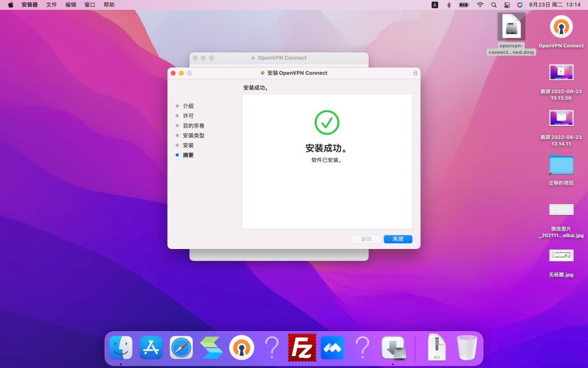Screen dimensions: 588x368
Task: Launch Safari from the Dock
Action: click(181, 348)
